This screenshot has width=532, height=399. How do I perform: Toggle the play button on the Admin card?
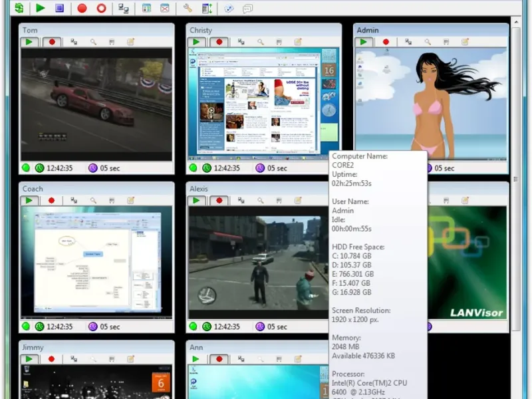pos(364,42)
